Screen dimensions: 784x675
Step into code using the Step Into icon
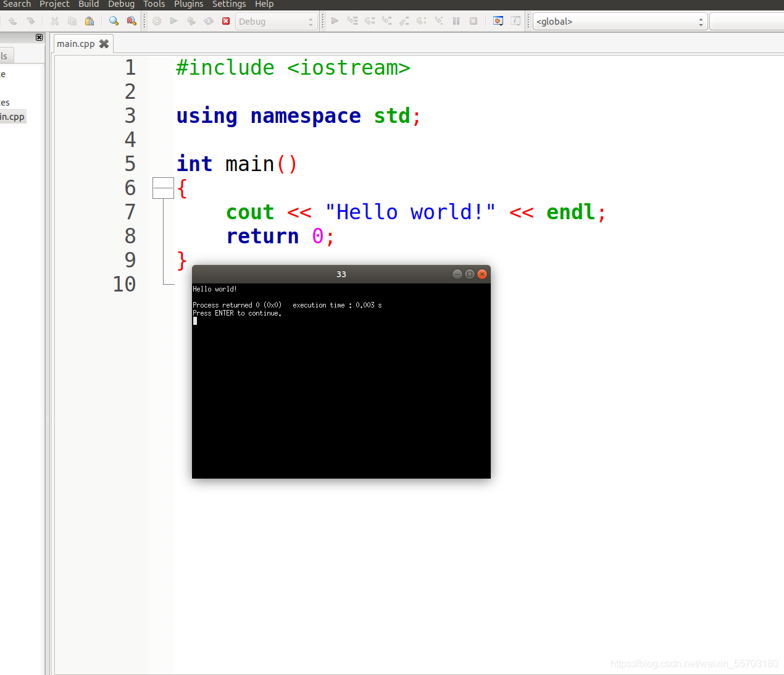coord(387,20)
